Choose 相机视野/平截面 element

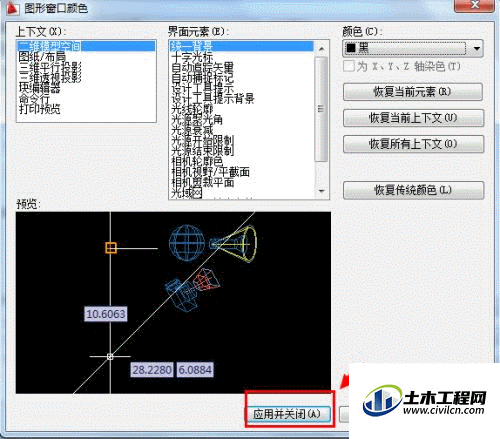click(x=210, y=172)
